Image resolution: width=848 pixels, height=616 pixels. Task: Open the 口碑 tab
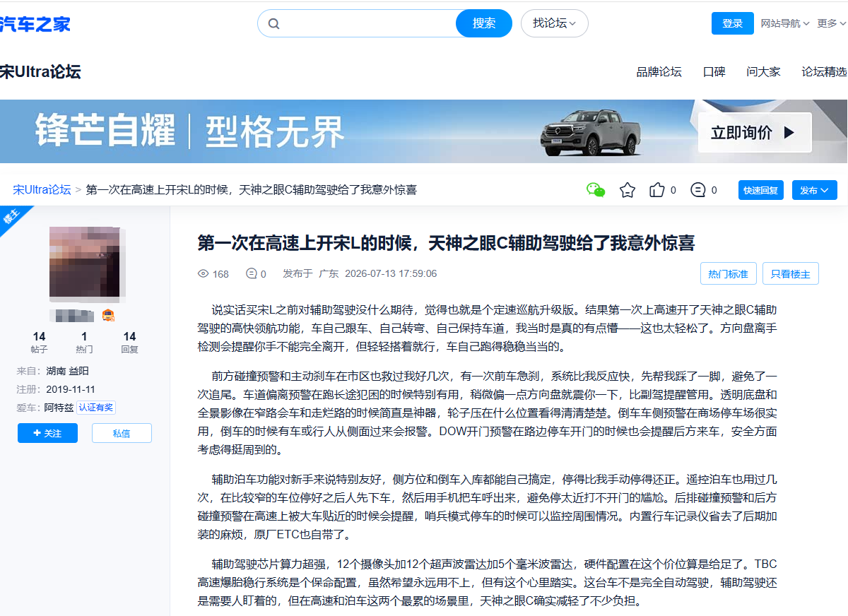714,71
